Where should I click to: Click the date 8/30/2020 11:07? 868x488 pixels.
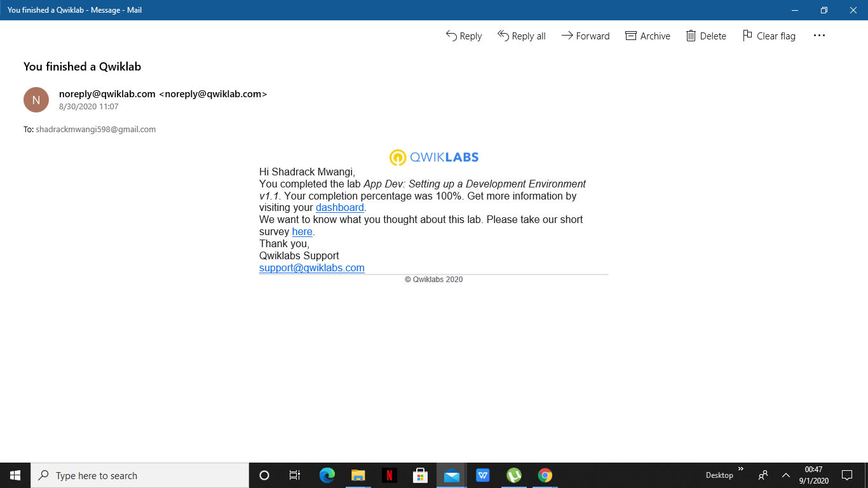pyautogui.click(x=89, y=107)
